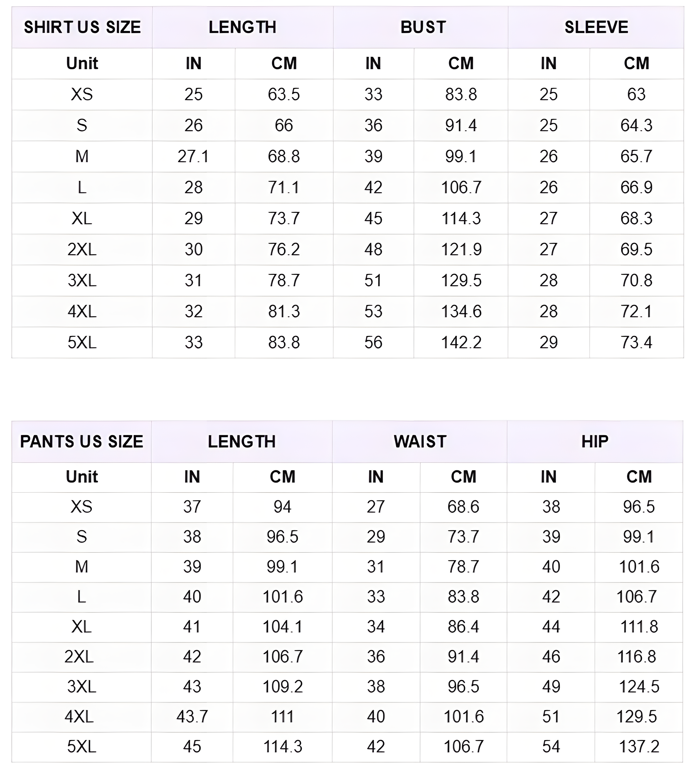Screen dimensions: 700x770
Task: Click the Unit cell in the shirt table
Action: 82,63
